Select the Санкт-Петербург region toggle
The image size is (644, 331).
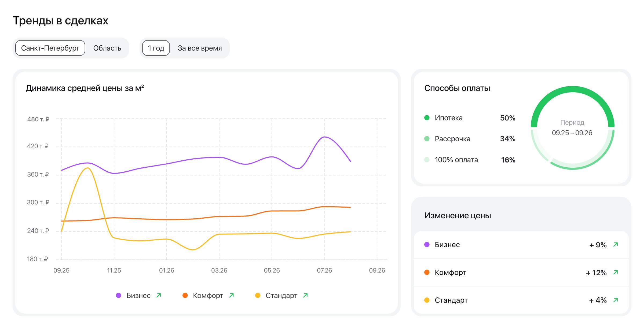pos(50,48)
